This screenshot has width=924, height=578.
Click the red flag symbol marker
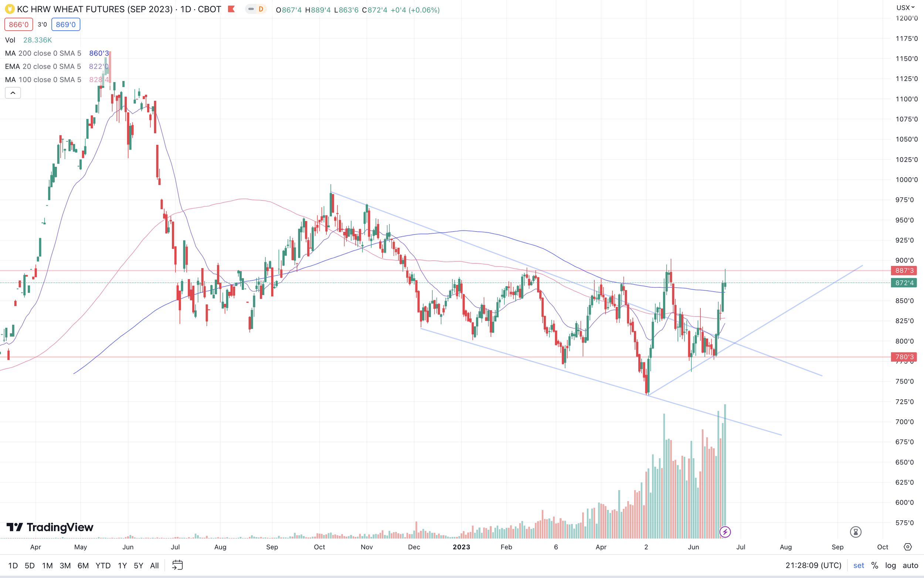231,9
